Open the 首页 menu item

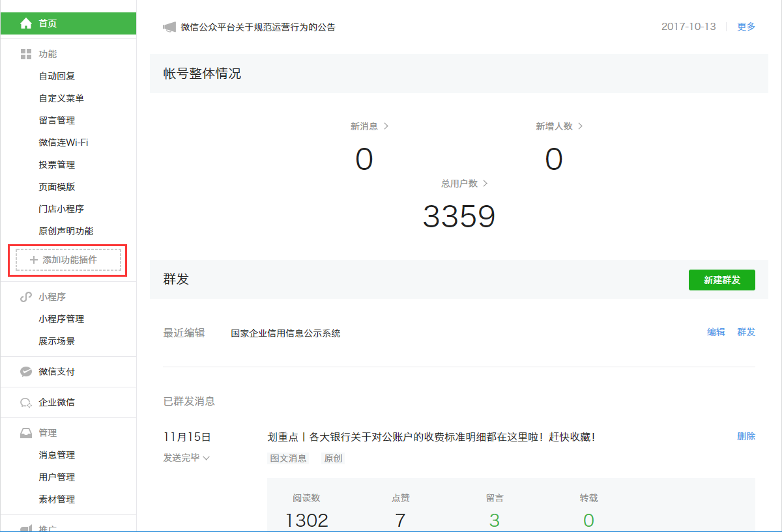pos(68,23)
